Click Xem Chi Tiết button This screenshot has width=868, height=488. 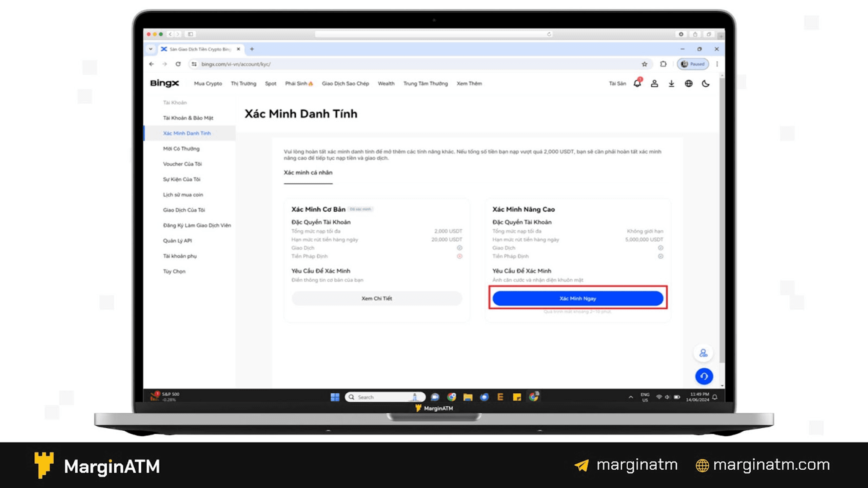click(x=377, y=299)
